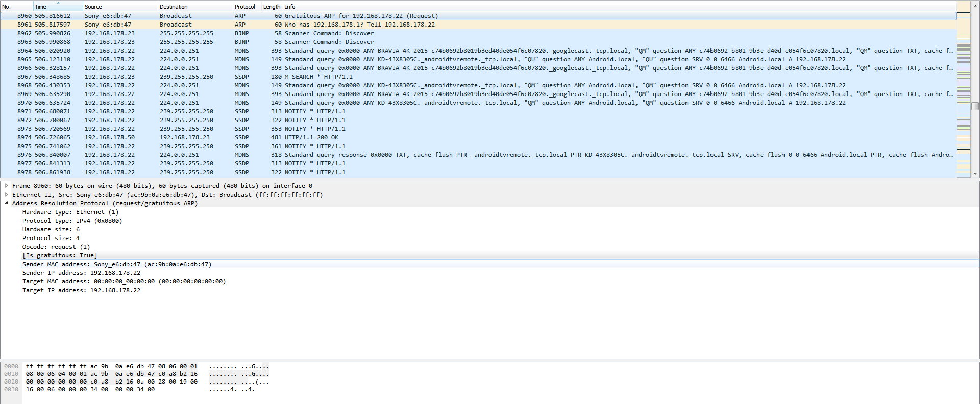The image size is (980, 404).
Task: Select the Is gratuitous: True field
Action: click(x=60, y=255)
